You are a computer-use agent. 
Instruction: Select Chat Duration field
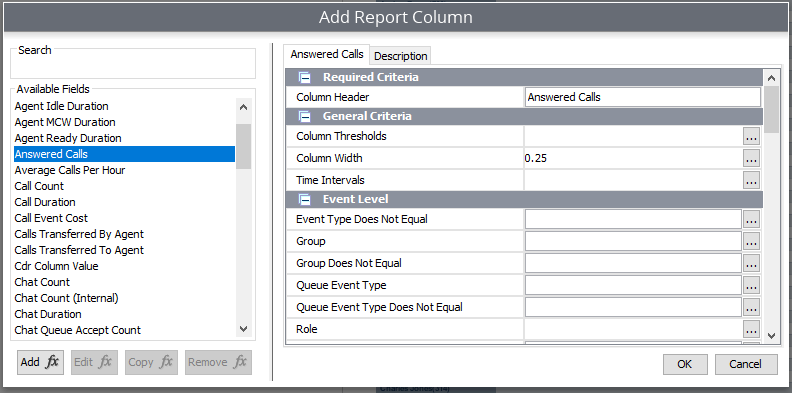point(124,314)
